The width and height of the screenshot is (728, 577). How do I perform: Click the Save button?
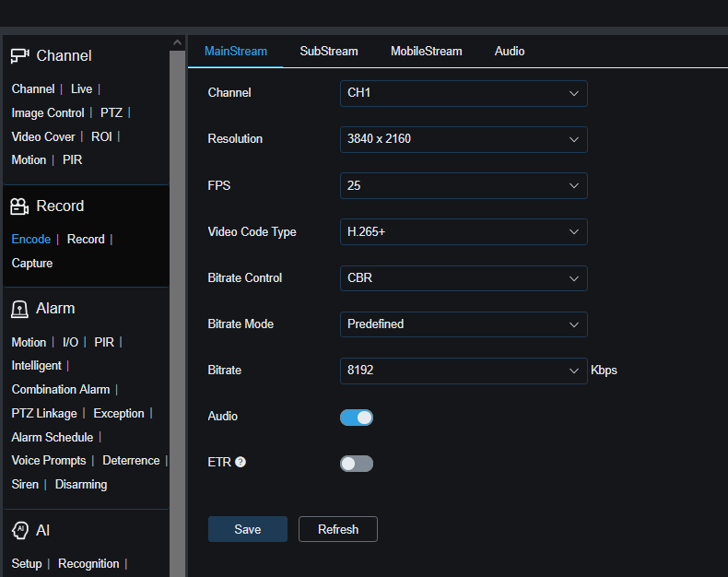247,529
